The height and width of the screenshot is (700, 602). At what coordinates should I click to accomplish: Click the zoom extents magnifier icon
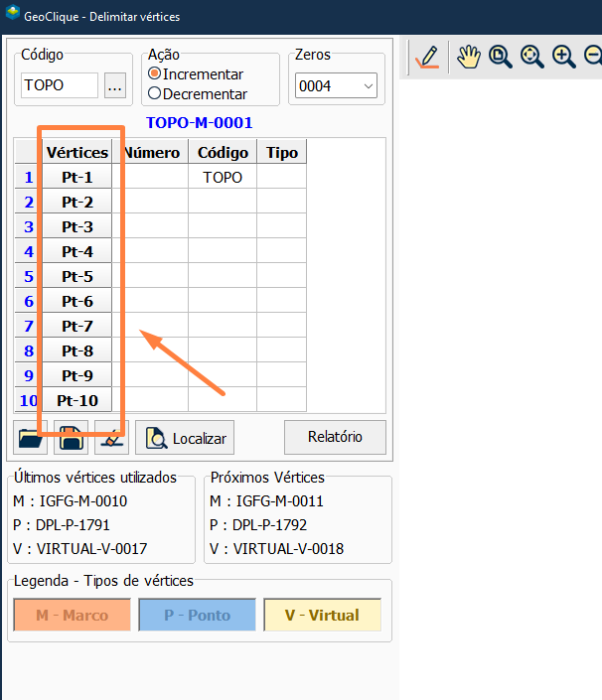[x=532, y=58]
